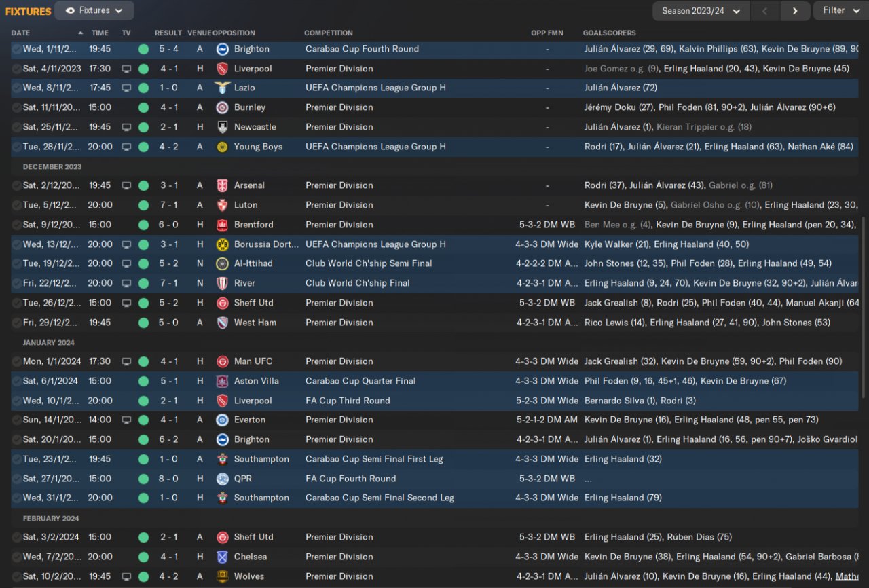Image resolution: width=869 pixels, height=588 pixels.
Task: Click the TV icon on the Man UFC row
Action: (x=126, y=361)
